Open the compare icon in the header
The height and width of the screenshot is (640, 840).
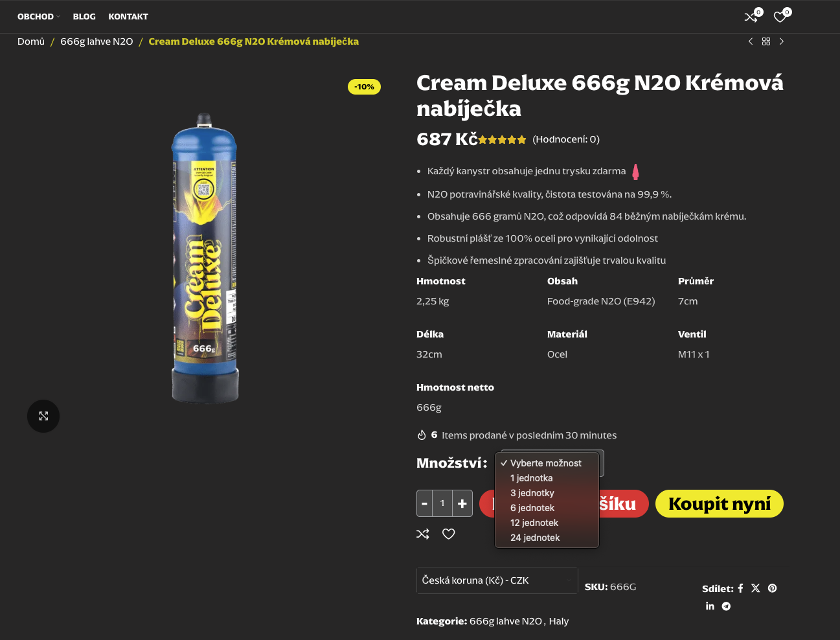pos(751,17)
